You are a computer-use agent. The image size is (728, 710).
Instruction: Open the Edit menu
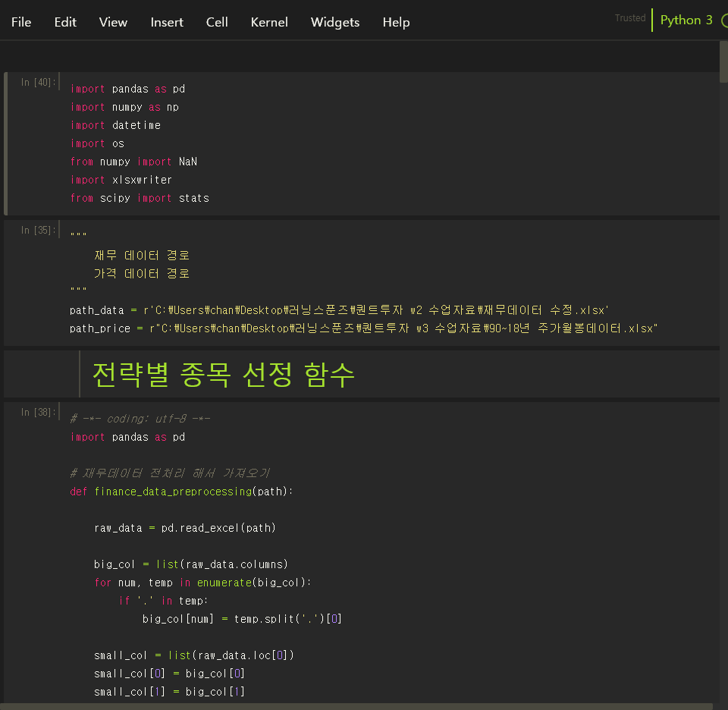(x=65, y=22)
